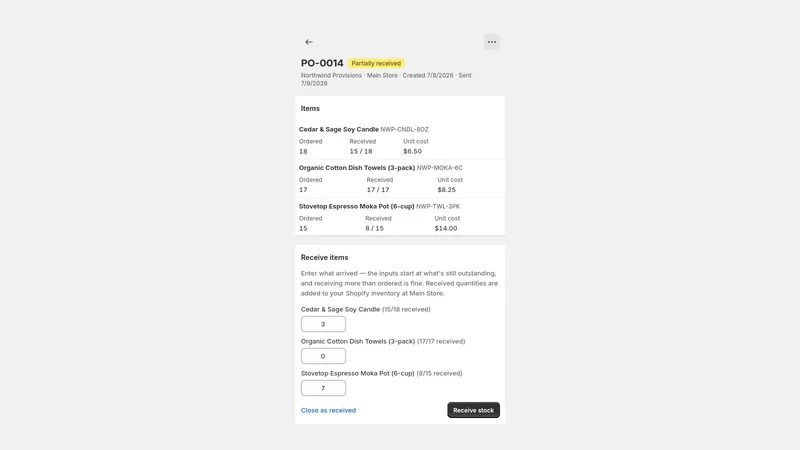
Task: Click the (17/17 received) label
Action: tap(441, 341)
